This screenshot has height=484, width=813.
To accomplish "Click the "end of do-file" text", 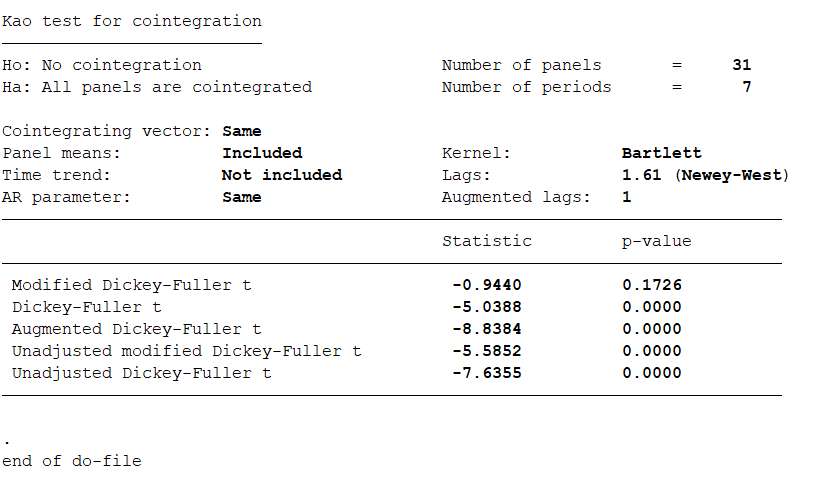I will (x=72, y=461).
